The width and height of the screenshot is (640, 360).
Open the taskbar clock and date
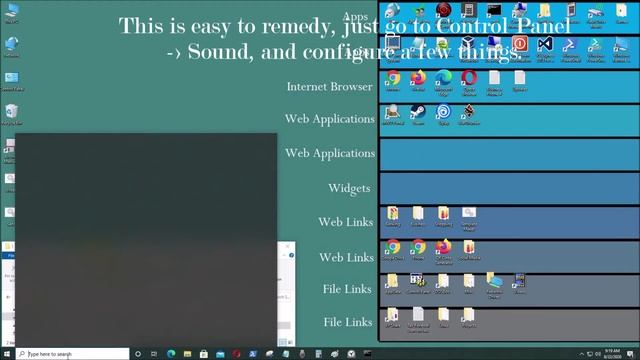(612, 354)
